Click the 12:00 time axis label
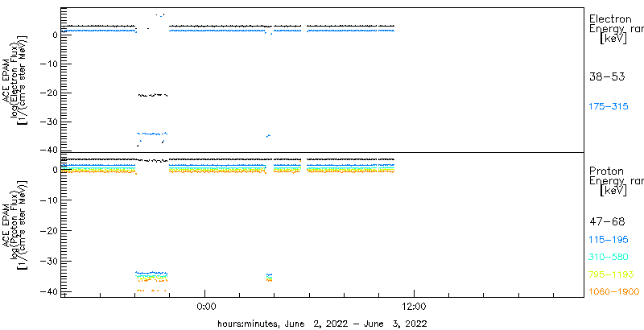The height and width of the screenshot is (330, 644). click(x=414, y=305)
